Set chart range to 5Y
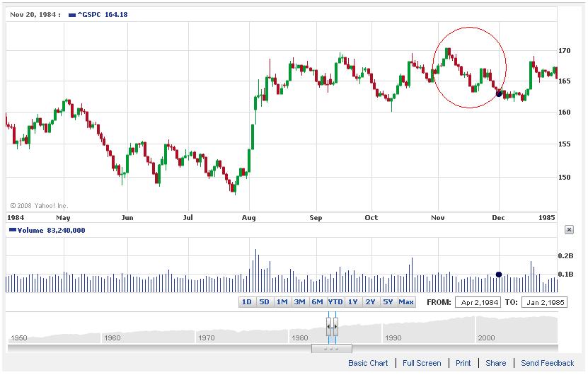Image resolution: width=588 pixels, height=375 pixels. (x=388, y=302)
